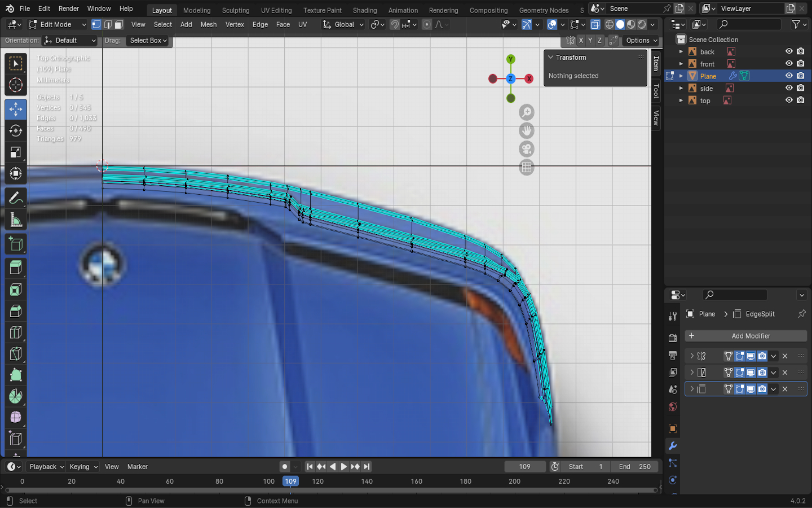Open the Object properties tab
The width and height of the screenshot is (812, 508).
coord(672,429)
